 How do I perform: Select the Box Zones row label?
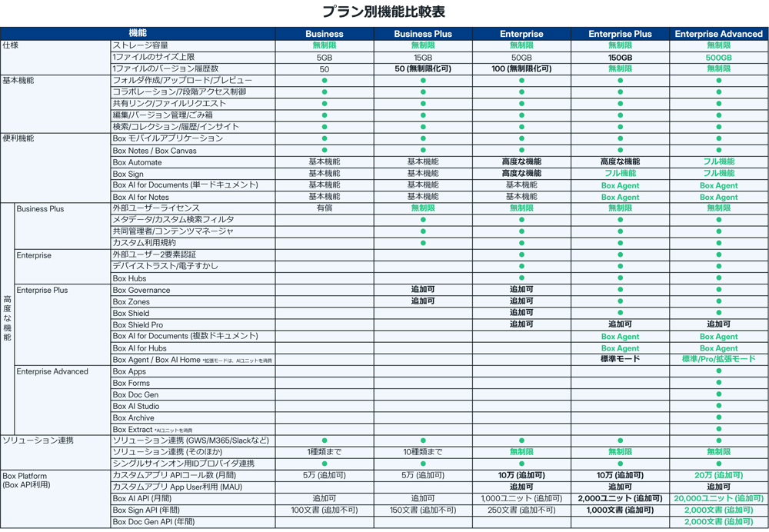click(131, 301)
